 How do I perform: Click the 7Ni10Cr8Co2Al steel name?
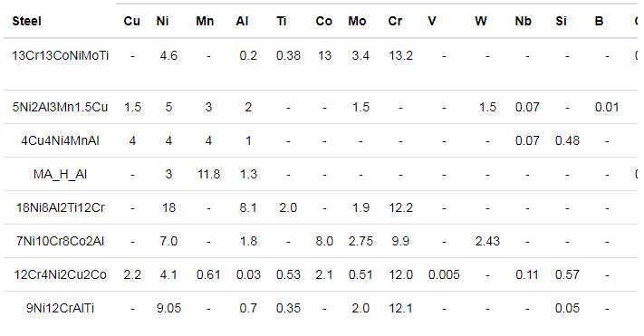click(61, 241)
